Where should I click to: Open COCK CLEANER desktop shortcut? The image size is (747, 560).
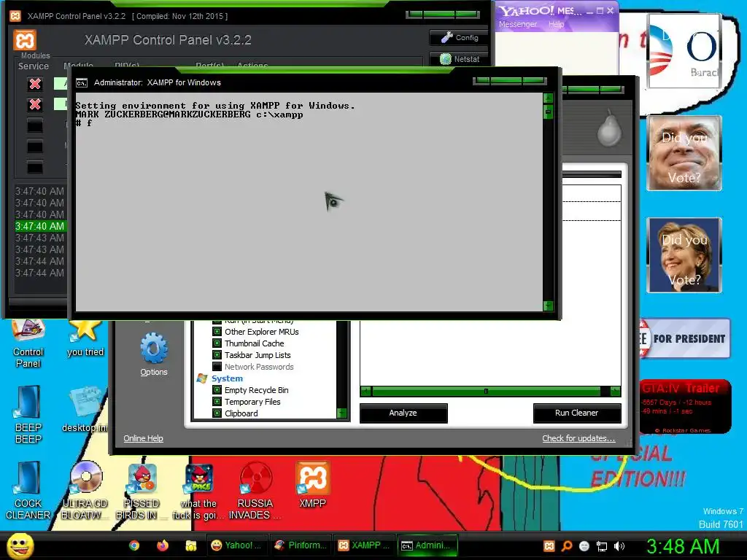[x=28, y=491]
